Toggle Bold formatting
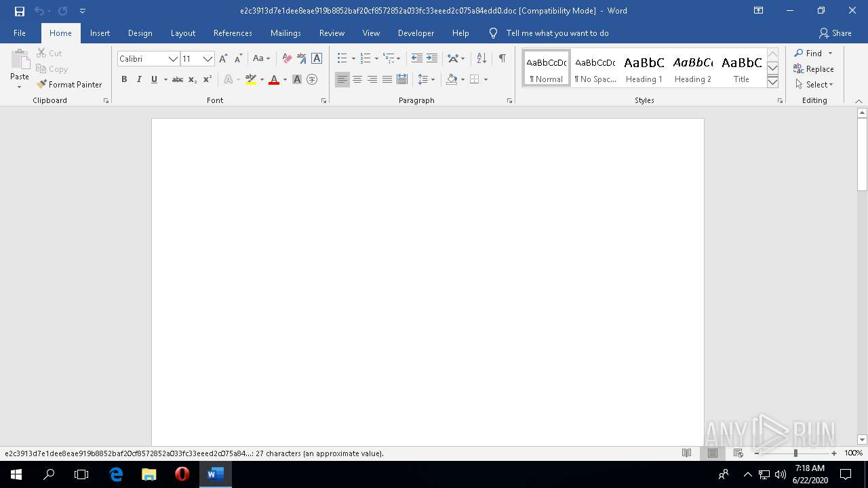Image resolution: width=868 pixels, height=488 pixels. point(124,79)
